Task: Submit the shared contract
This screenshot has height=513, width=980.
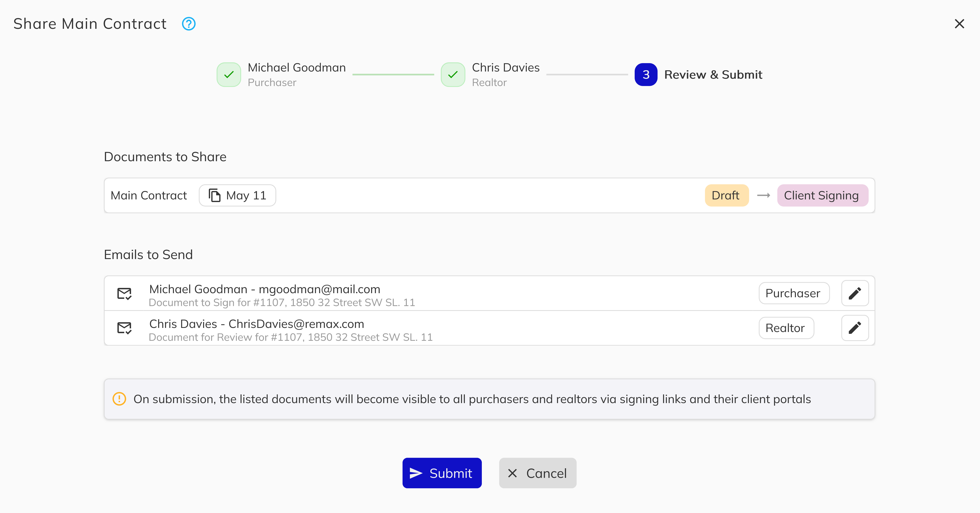Action: click(x=442, y=473)
